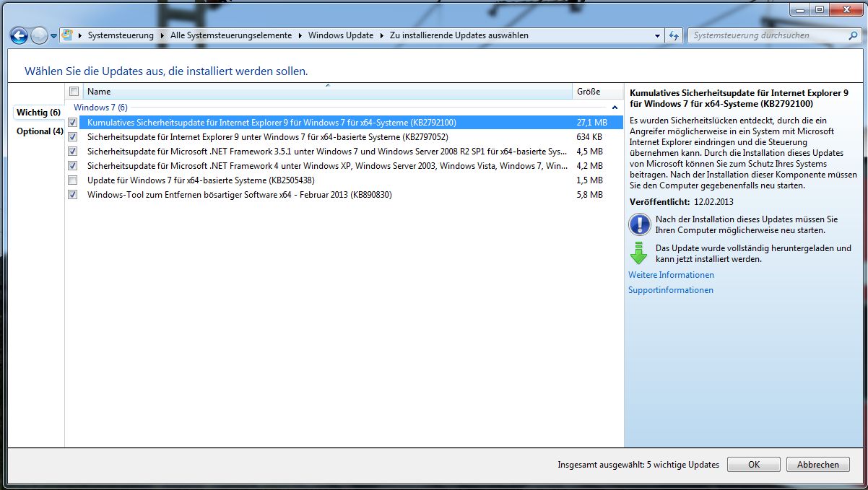The height and width of the screenshot is (490, 868).
Task: Uncheck Kumulatives Sicherheitsupdate KB2792100
Action: point(72,123)
